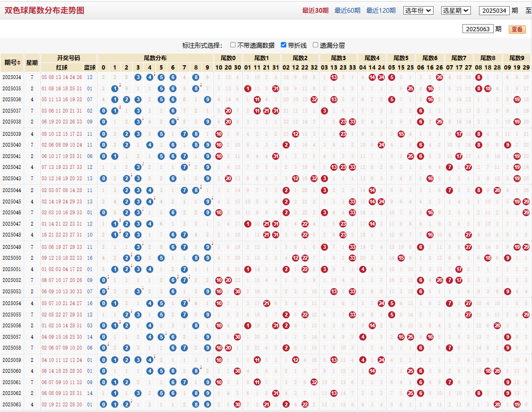Enable the 遗漏分层 checkbox

point(316,45)
